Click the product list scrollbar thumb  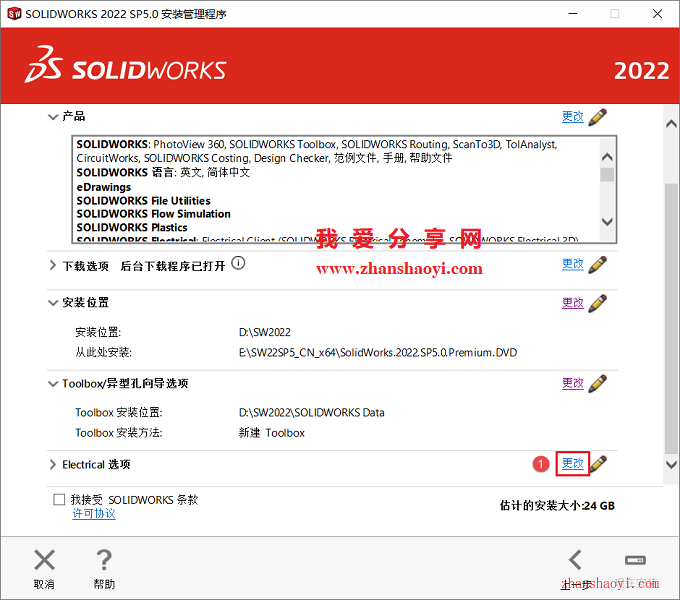coord(608,175)
